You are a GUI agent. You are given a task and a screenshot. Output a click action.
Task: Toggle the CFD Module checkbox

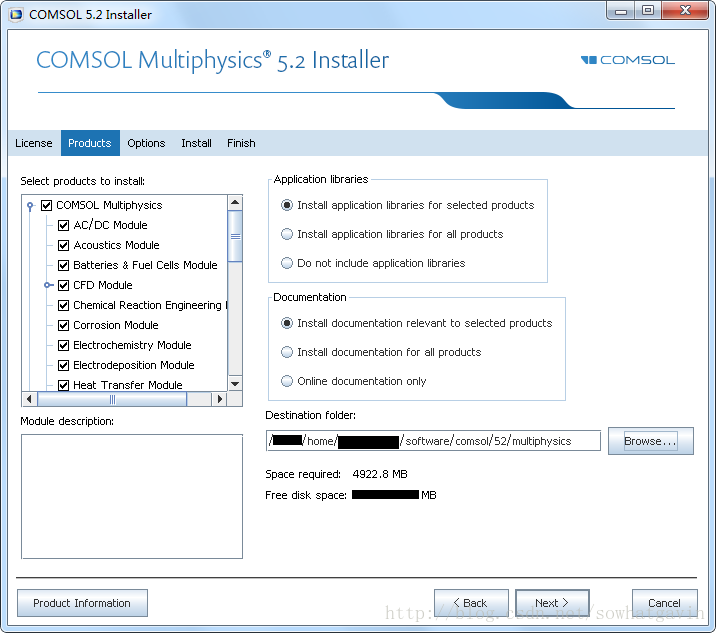pyautogui.click(x=63, y=285)
